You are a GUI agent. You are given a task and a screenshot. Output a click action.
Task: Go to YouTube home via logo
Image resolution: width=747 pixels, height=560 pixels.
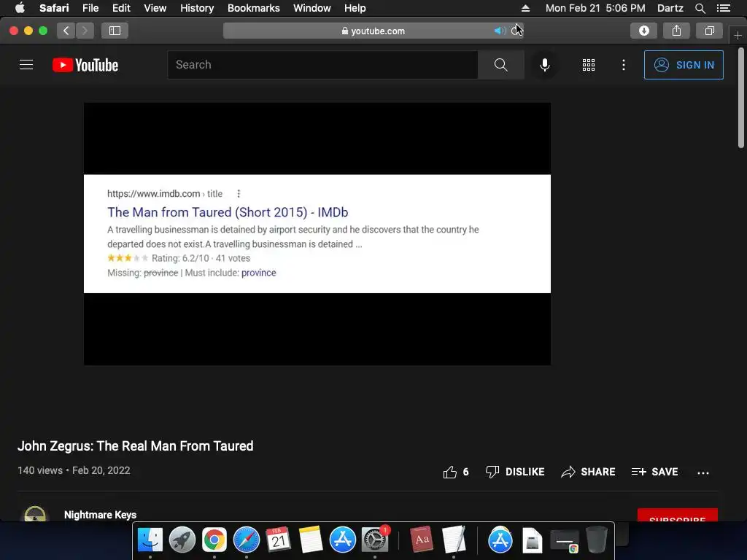pyautogui.click(x=85, y=65)
